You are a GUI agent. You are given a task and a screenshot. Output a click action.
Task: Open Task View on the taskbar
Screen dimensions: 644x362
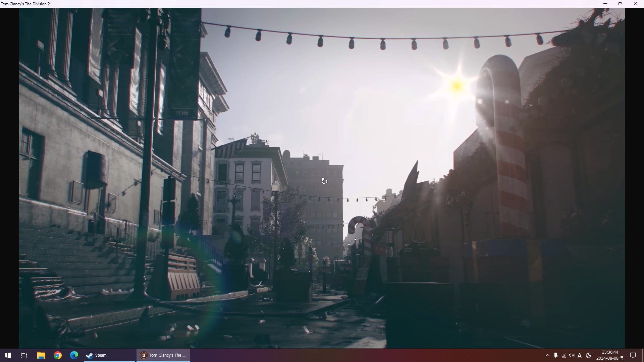click(x=24, y=355)
